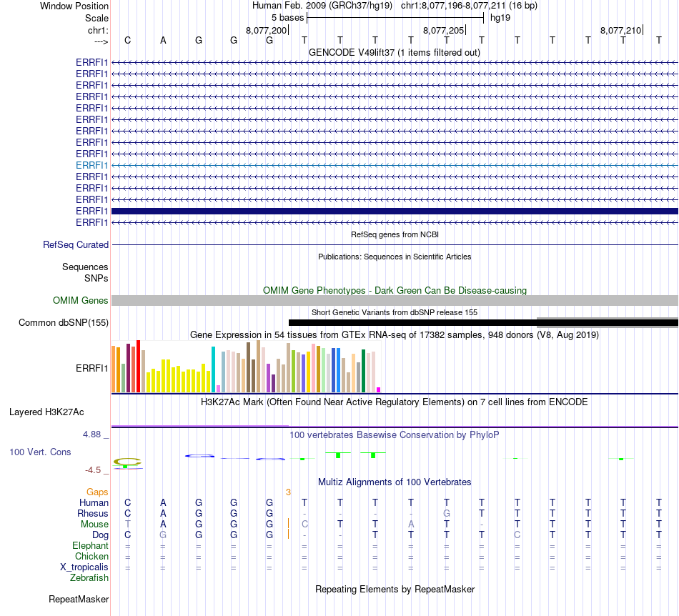Click the -4.5 PhyloP lower scale value
679x616 pixels.
click(93, 470)
